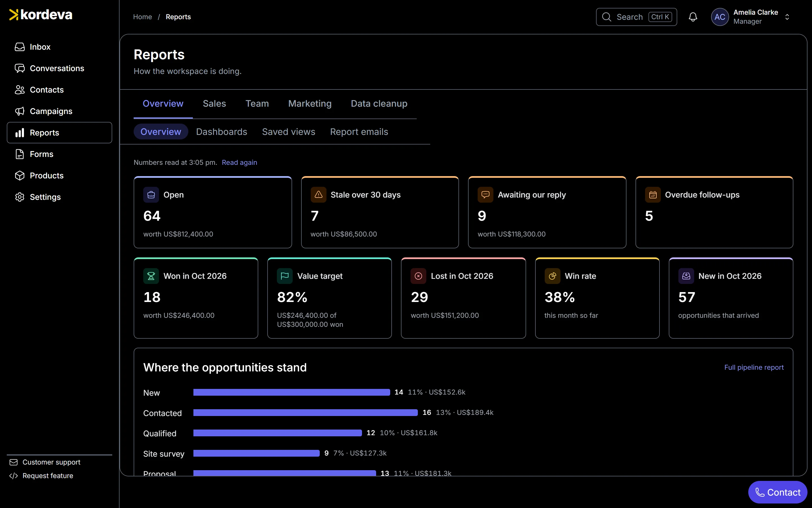Image resolution: width=812 pixels, height=508 pixels.
Task: Click the Contact phone button
Action: point(777,492)
